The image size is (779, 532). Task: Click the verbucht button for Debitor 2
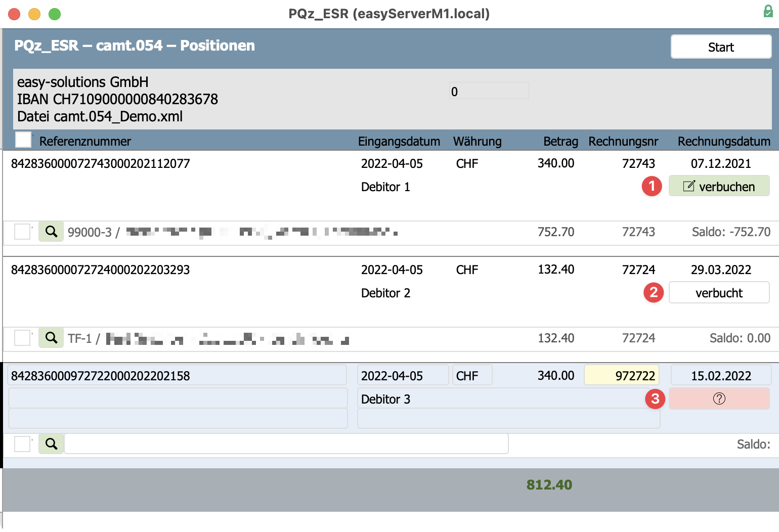pos(719,293)
